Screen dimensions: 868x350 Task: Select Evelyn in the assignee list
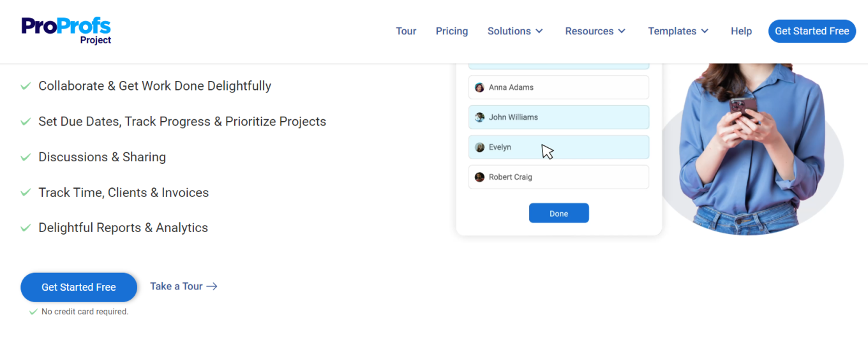coord(558,147)
